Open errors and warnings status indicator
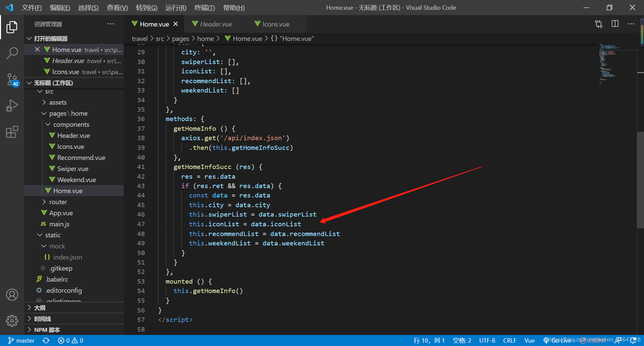This screenshot has height=346, width=644. click(70, 341)
